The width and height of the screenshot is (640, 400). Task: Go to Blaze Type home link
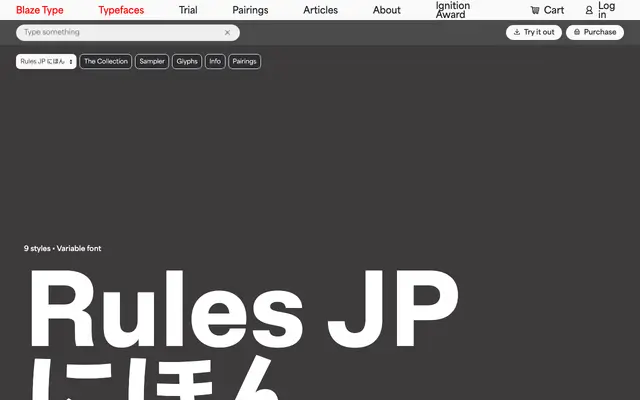pos(40,10)
